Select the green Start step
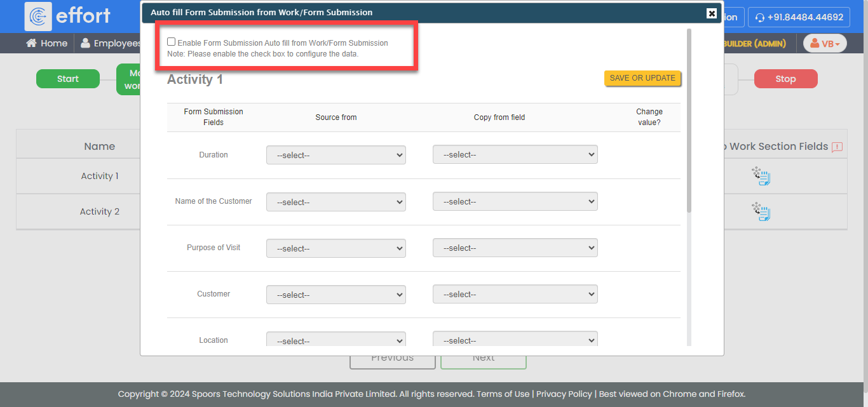868x407 pixels. (68, 79)
